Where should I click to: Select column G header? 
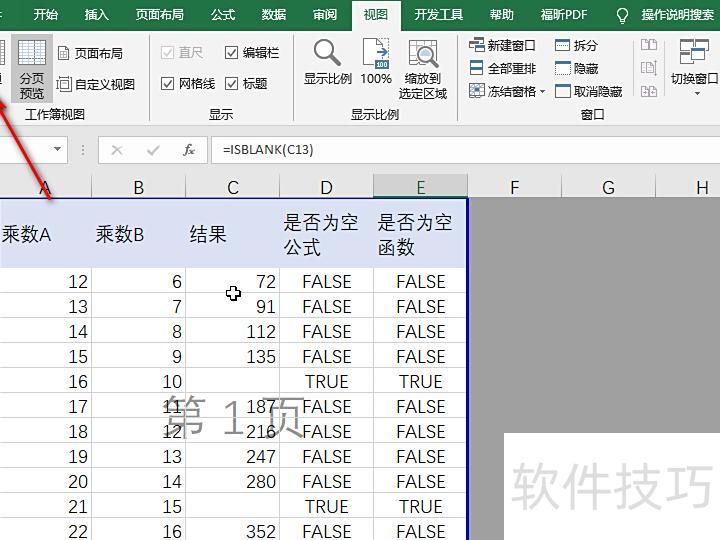608,187
